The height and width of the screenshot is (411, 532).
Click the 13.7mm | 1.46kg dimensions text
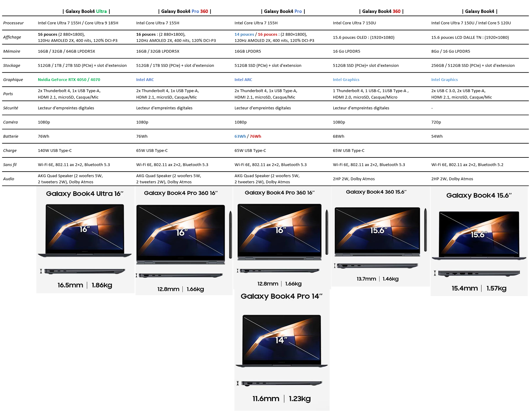click(x=378, y=279)
